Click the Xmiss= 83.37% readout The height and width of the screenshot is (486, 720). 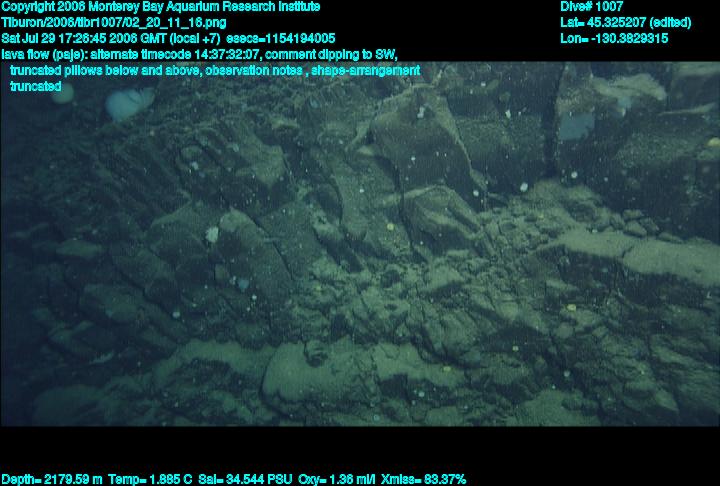pos(423,480)
